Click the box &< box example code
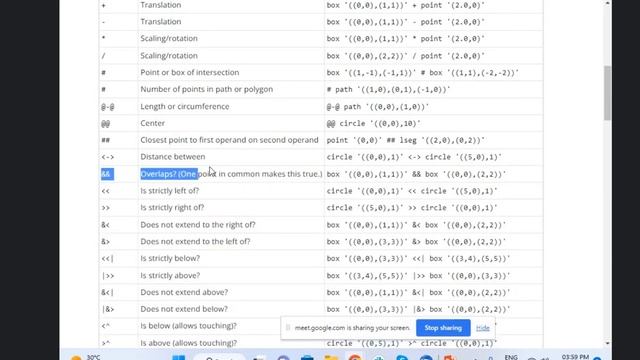The image size is (640, 360). coord(416,225)
